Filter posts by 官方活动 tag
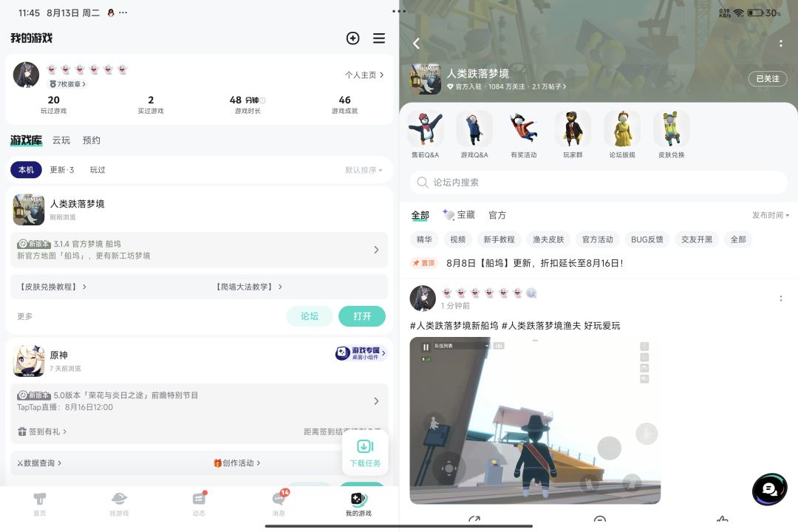Screen dimensions: 798x532 pyautogui.click(x=598, y=239)
